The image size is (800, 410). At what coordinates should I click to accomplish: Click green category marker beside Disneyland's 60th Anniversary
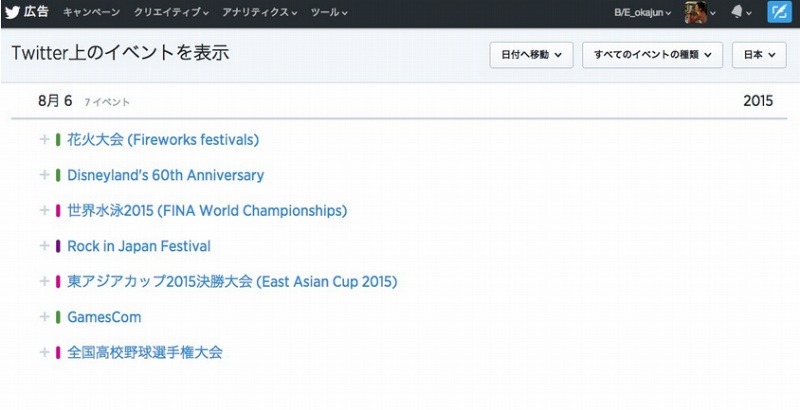(58, 175)
